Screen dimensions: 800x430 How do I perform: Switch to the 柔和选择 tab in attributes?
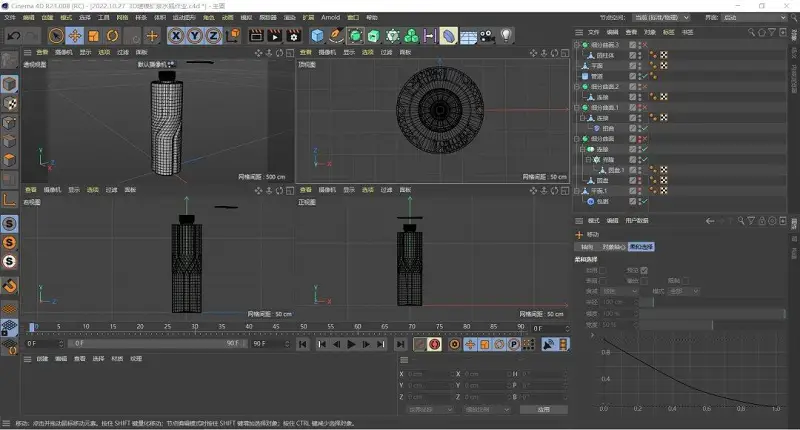641,247
